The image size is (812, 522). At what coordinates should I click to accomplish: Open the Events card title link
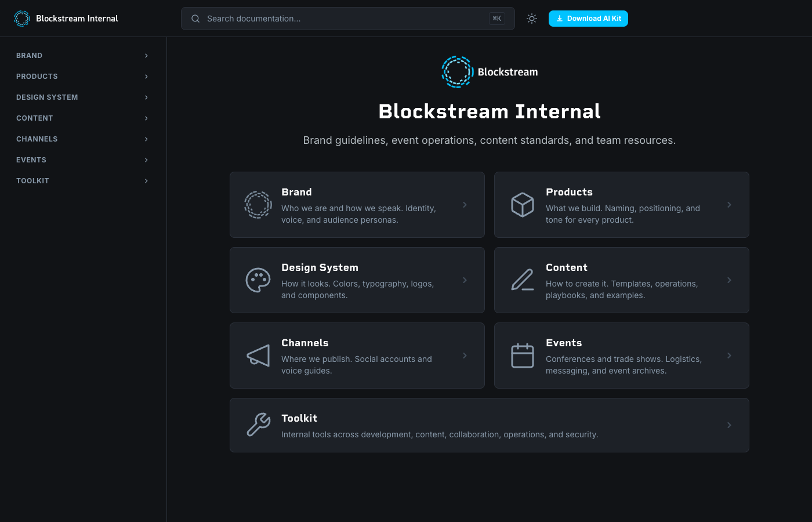click(x=564, y=343)
